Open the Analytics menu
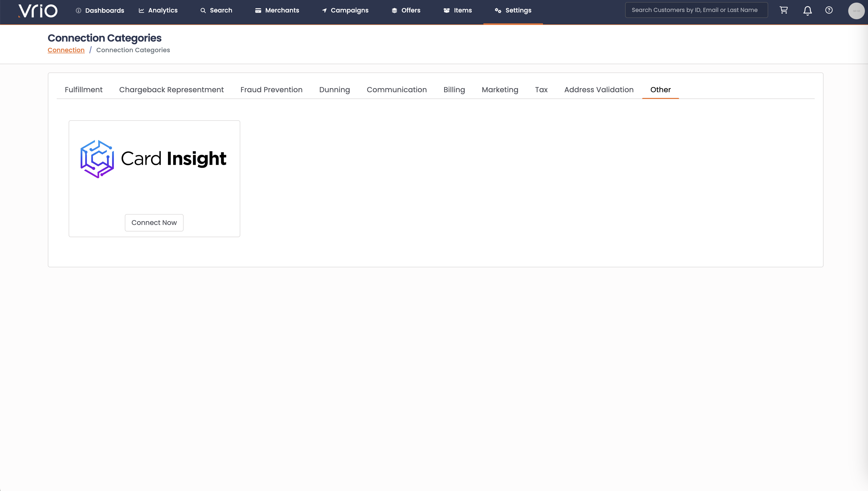 click(x=158, y=10)
